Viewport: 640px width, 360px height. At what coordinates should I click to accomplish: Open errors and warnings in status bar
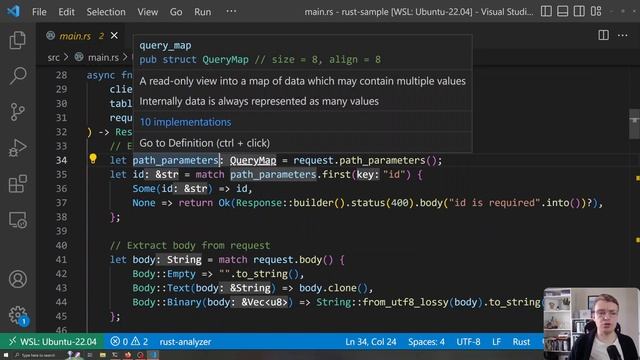click(x=129, y=342)
